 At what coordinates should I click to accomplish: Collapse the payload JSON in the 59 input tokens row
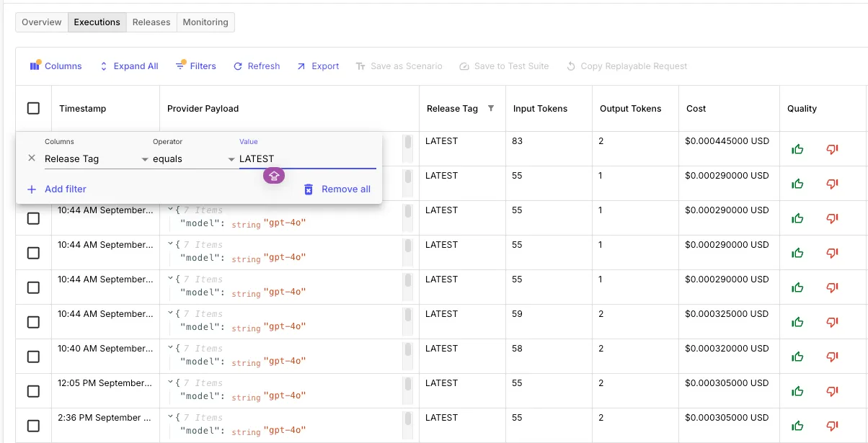pyautogui.click(x=171, y=313)
